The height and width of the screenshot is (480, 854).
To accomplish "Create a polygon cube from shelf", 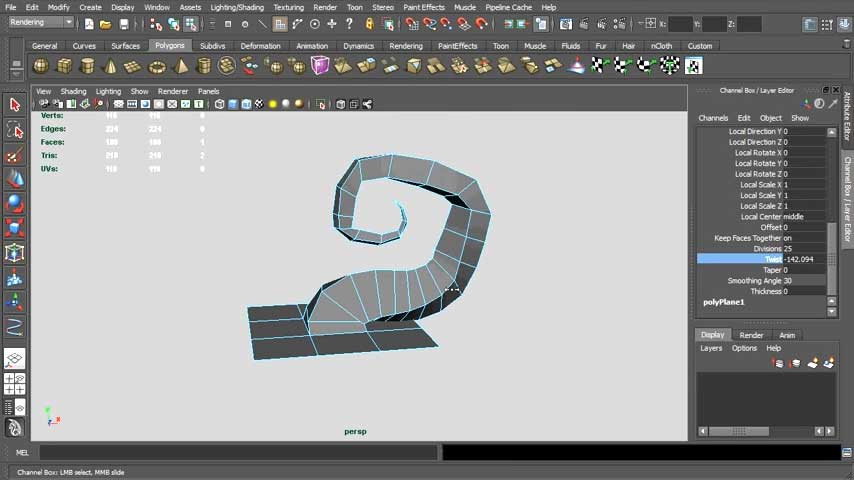I will pyautogui.click(x=64, y=66).
